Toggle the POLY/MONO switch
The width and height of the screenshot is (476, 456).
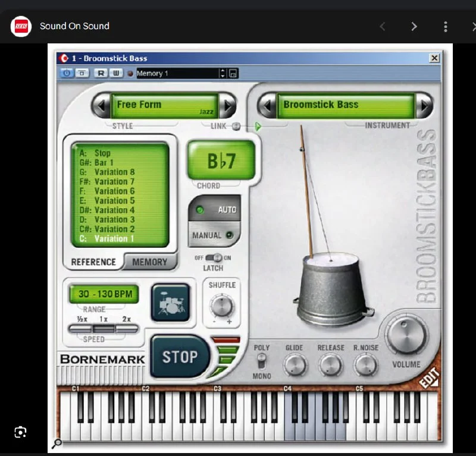pyautogui.click(x=261, y=361)
